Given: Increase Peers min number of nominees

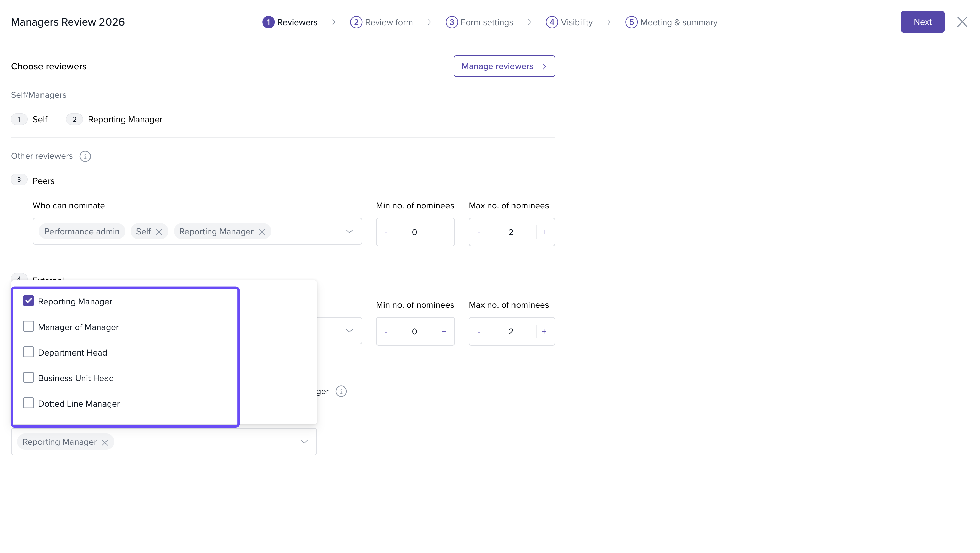Looking at the screenshot, I should [444, 232].
